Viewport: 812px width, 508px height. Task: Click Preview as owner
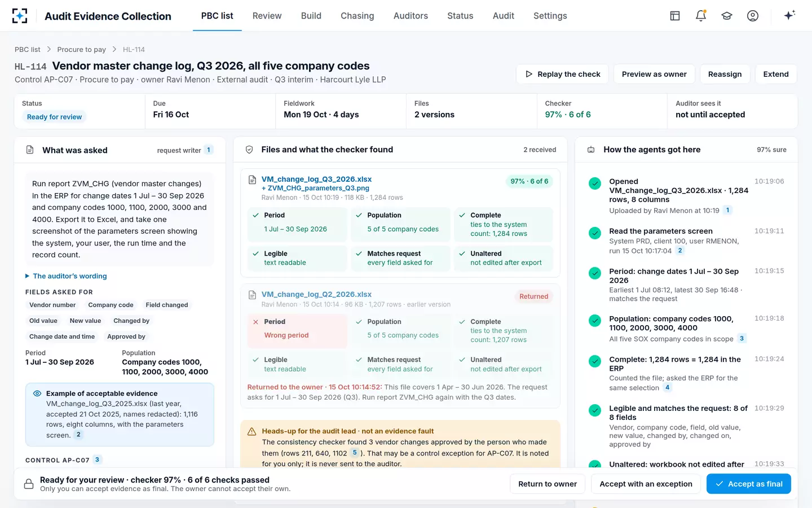654,74
